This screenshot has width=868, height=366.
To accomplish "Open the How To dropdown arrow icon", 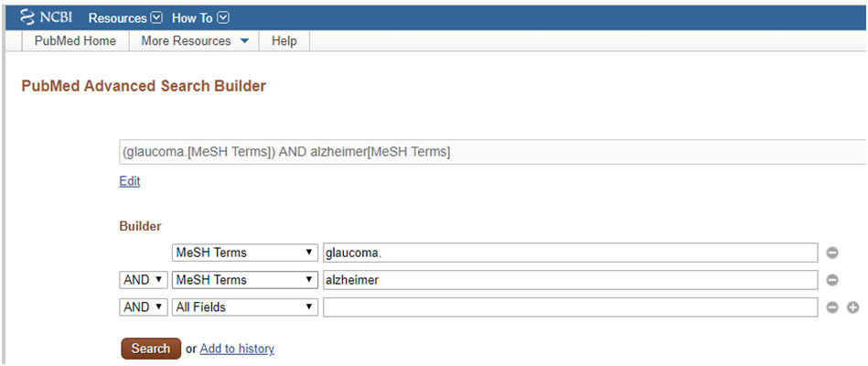I will [223, 18].
